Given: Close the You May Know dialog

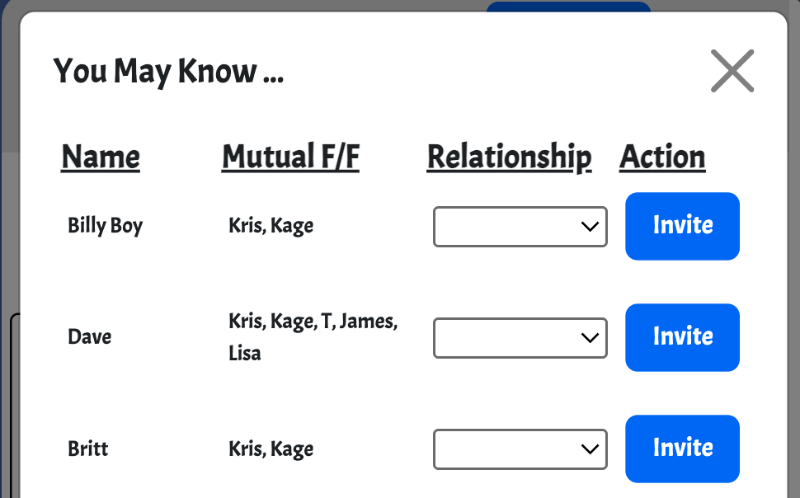Looking at the screenshot, I should tap(732, 71).
